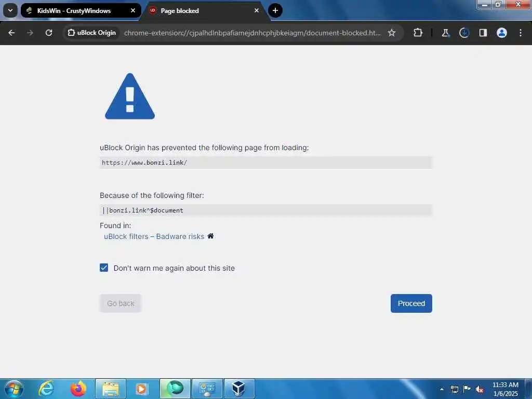532x399 pixels.
Task: Toggle the browser side panel
Action: point(483,33)
